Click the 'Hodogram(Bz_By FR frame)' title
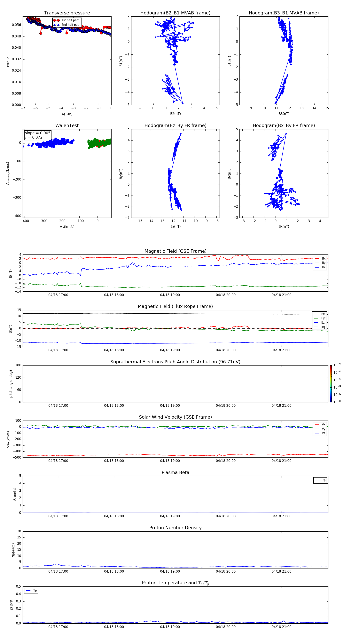Viewport: 351px width, 644px height. (x=175, y=125)
